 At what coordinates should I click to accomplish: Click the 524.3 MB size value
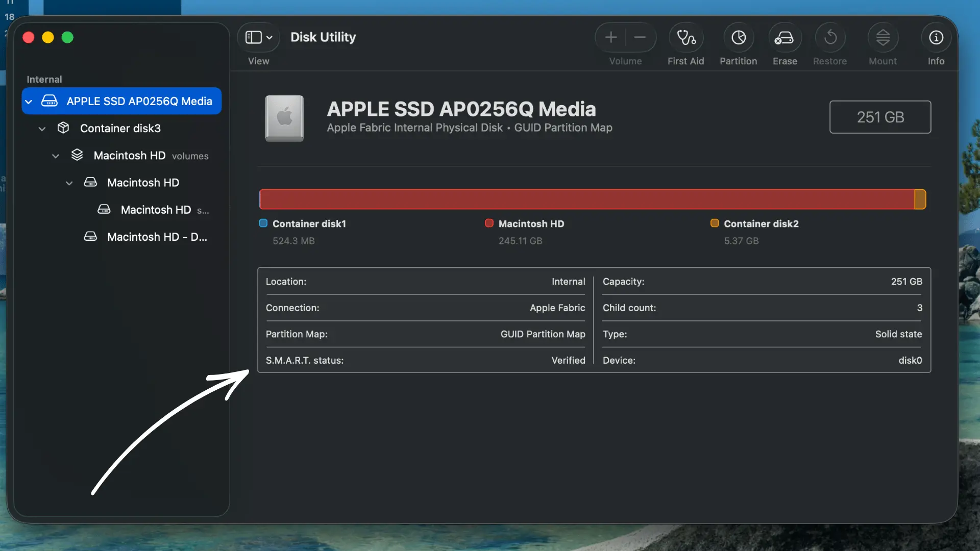pos(293,241)
